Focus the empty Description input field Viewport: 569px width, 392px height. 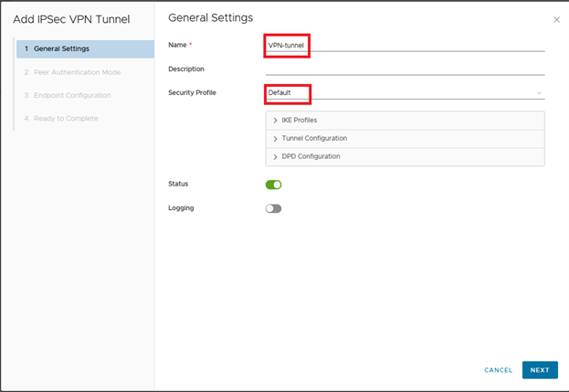404,69
